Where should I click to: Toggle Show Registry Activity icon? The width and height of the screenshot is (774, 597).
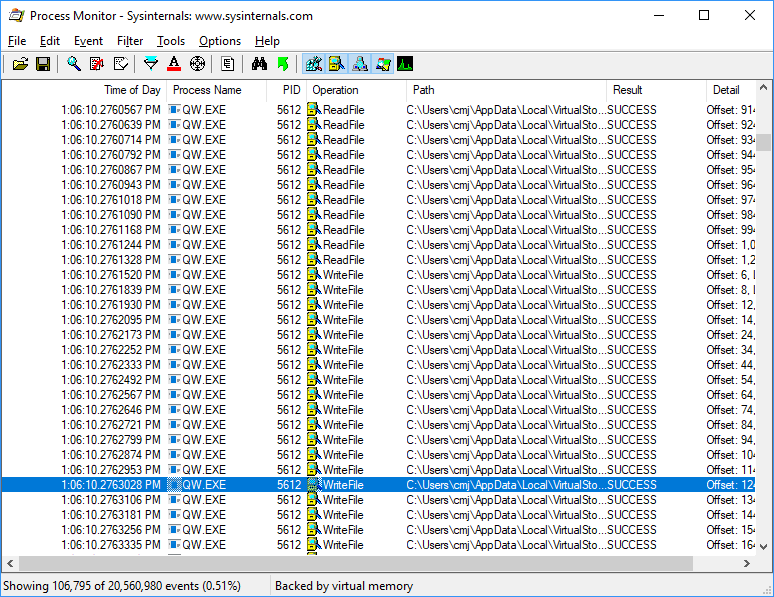tap(313, 64)
